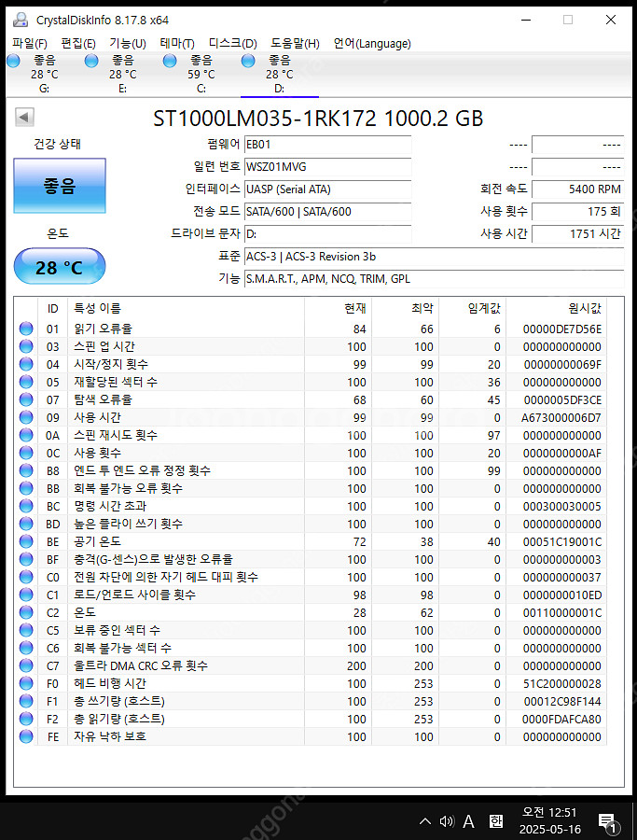
Task: Click status icon for C6 회복 불가능 섹터
Action: click(26, 648)
